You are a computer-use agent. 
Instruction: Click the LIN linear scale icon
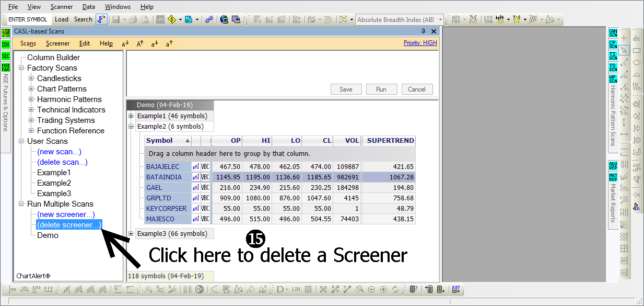pyautogui.click(x=296, y=289)
